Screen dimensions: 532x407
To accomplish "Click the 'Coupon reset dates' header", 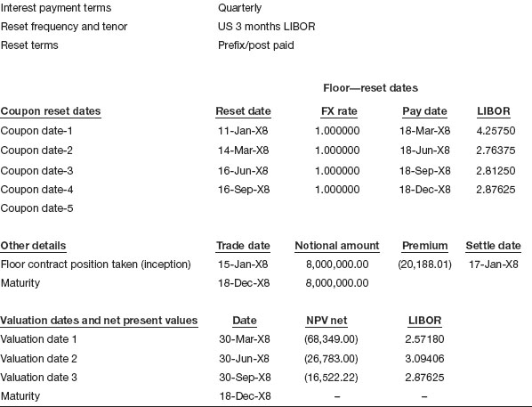I will [x=51, y=111].
